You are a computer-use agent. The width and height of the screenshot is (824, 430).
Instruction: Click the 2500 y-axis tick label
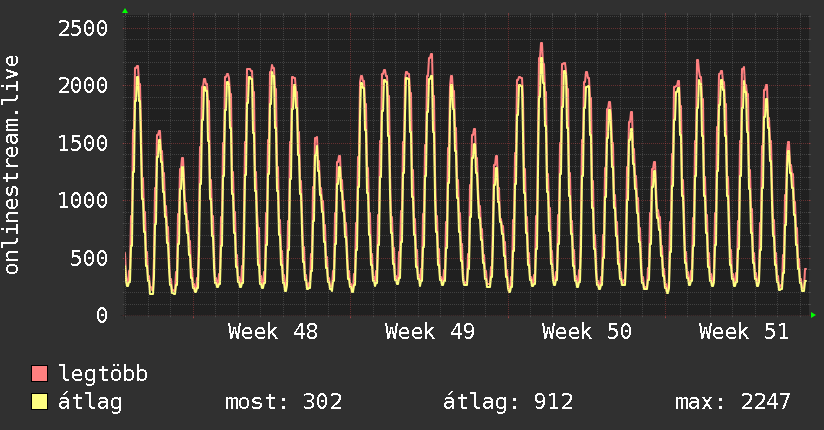[x=80, y=28]
